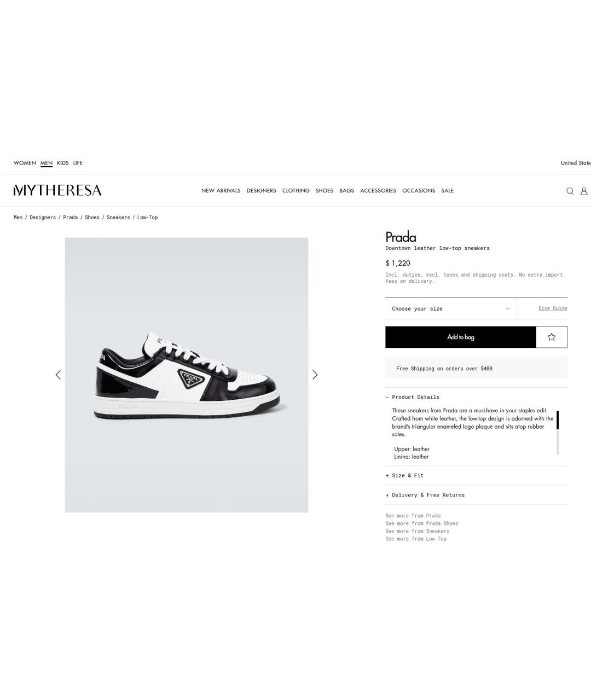591x700 pixels.
Task: Open the Size Guide link
Action: pos(553,308)
